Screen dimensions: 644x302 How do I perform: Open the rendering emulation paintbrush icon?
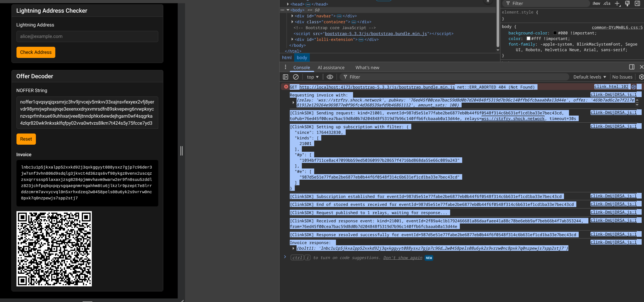pyautogui.click(x=627, y=4)
